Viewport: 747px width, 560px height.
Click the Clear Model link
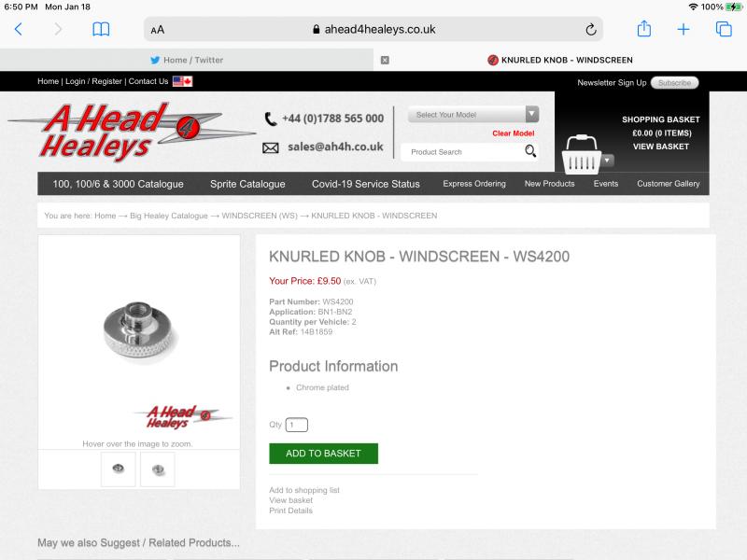513,133
